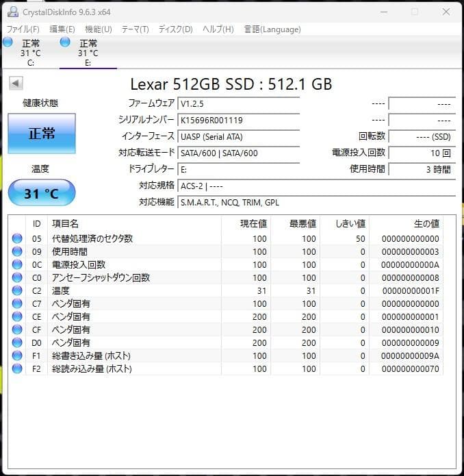This screenshot has height=476, width=464.
Task: Click status orb for attribute 0C
Action: (17, 265)
